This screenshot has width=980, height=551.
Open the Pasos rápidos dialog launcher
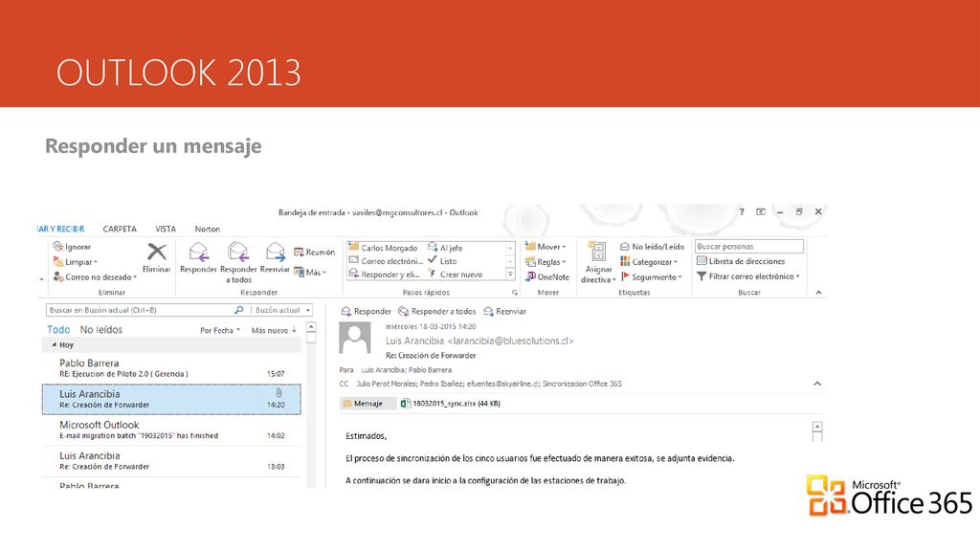(514, 293)
